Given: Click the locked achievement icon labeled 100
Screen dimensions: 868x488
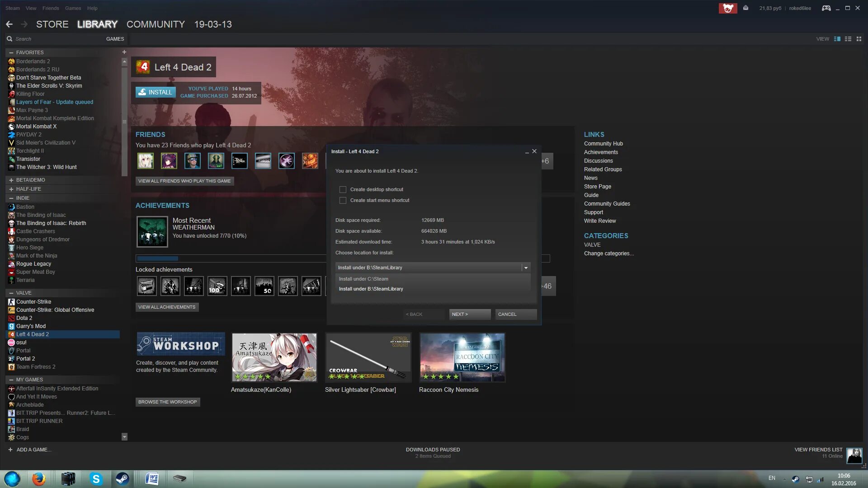Looking at the screenshot, I should coord(217,286).
